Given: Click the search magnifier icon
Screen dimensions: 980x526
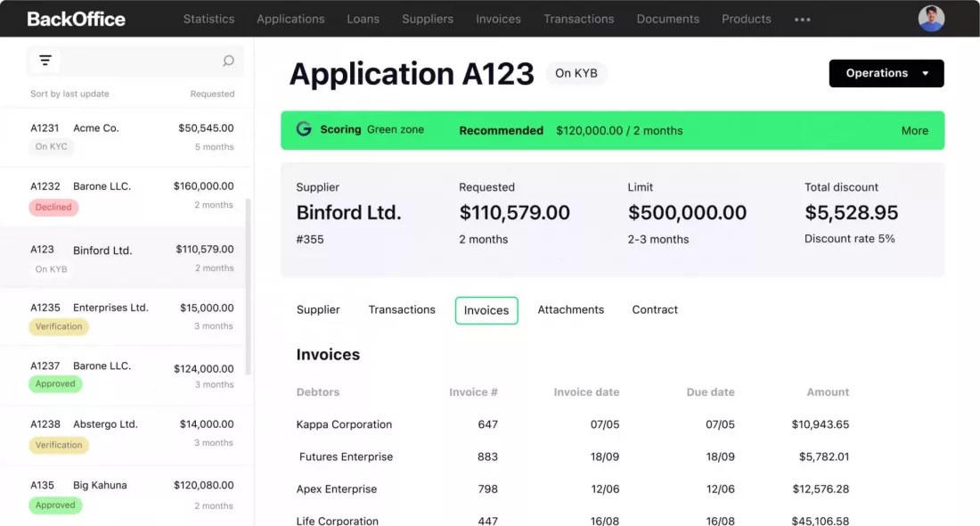Looking at the screenshot, I should [x=228, y=60].
